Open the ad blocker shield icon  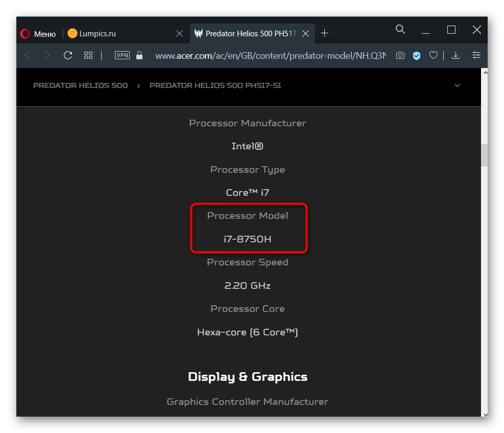tap(417, 56)
